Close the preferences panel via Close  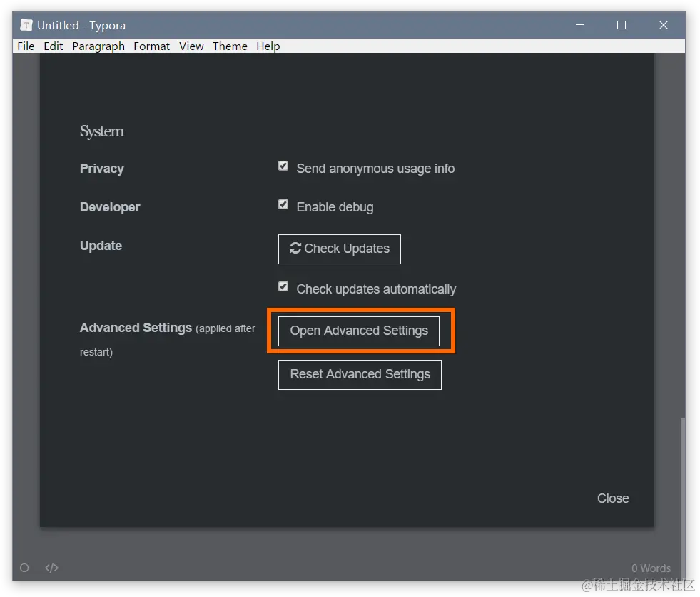[613, 498]
